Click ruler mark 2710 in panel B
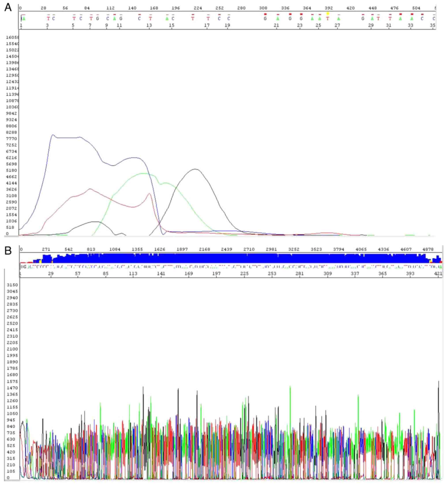This screenshot has width=448, height=486. pos(249,250)
